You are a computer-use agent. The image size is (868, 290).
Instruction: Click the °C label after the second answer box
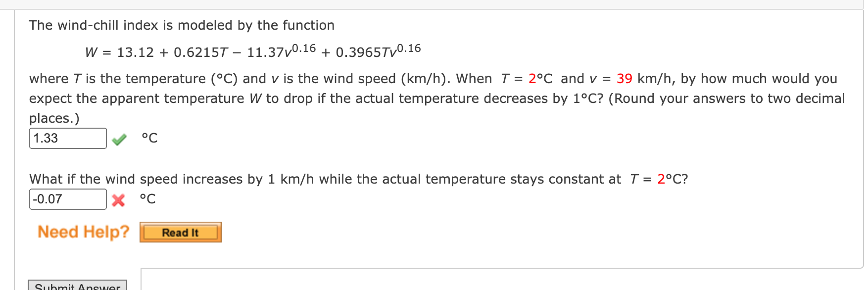tap(148, 199)
